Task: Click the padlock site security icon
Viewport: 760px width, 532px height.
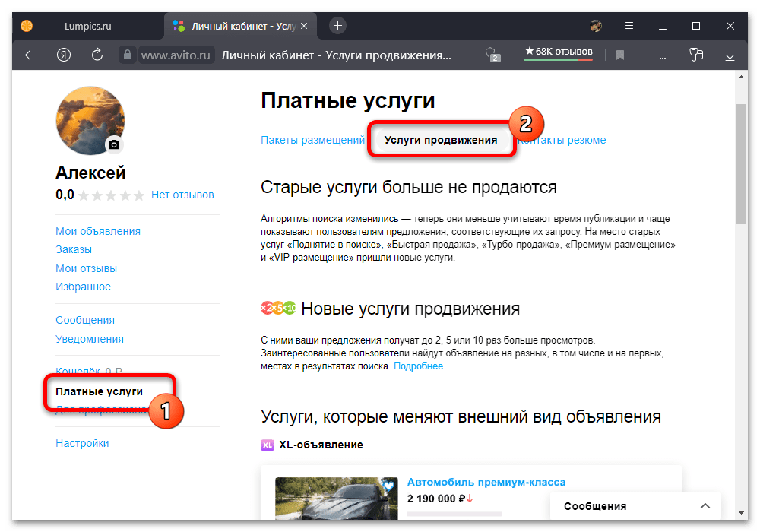Action: coord(128,55)
